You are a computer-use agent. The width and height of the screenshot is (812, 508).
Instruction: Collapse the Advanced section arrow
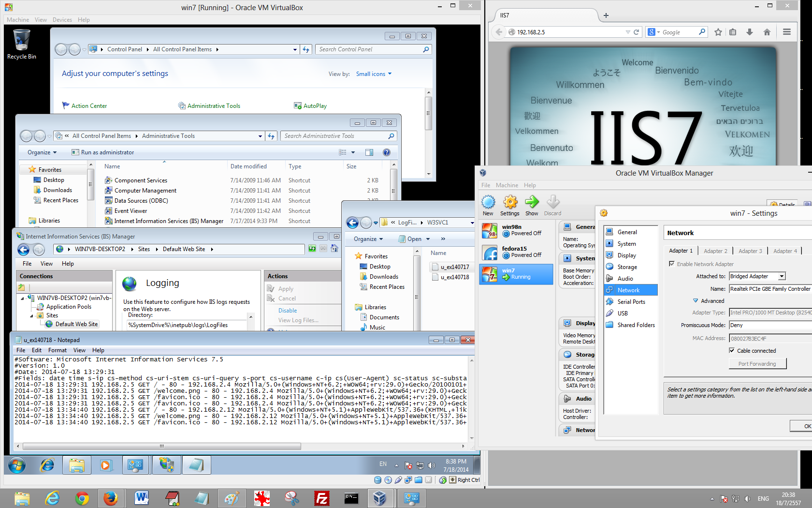tap(696, 300)
